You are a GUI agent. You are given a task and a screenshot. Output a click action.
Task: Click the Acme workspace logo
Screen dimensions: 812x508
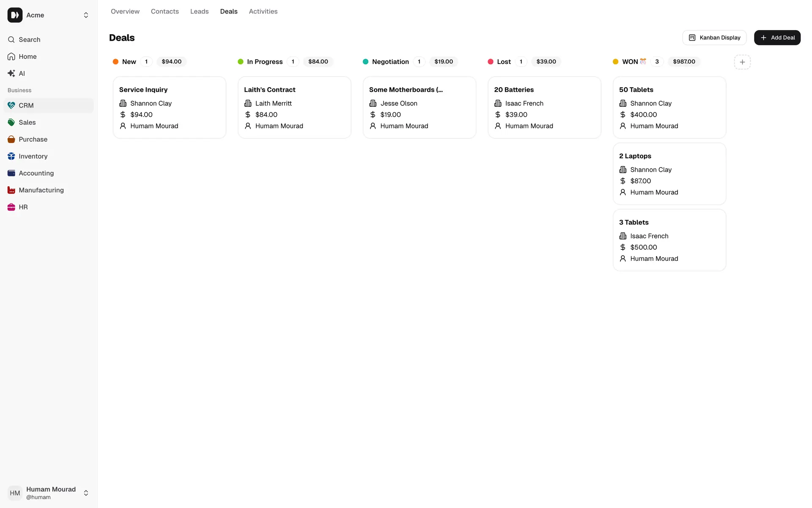click(15, 15)
